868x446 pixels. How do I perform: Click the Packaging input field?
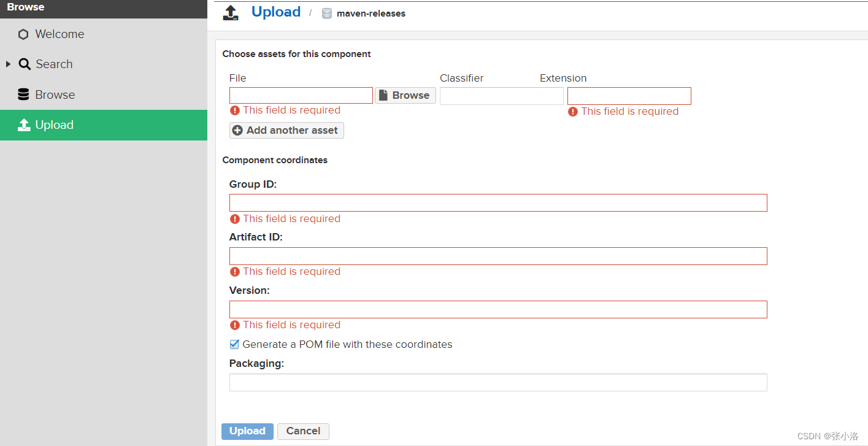(x=497, y=383)
